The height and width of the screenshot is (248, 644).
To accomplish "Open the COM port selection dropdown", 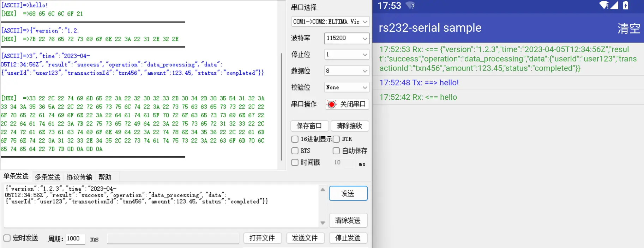I will coord(330,22).
